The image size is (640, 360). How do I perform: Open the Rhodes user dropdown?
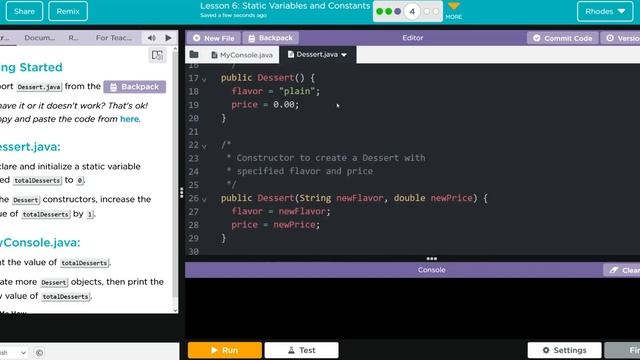(604, 11)
